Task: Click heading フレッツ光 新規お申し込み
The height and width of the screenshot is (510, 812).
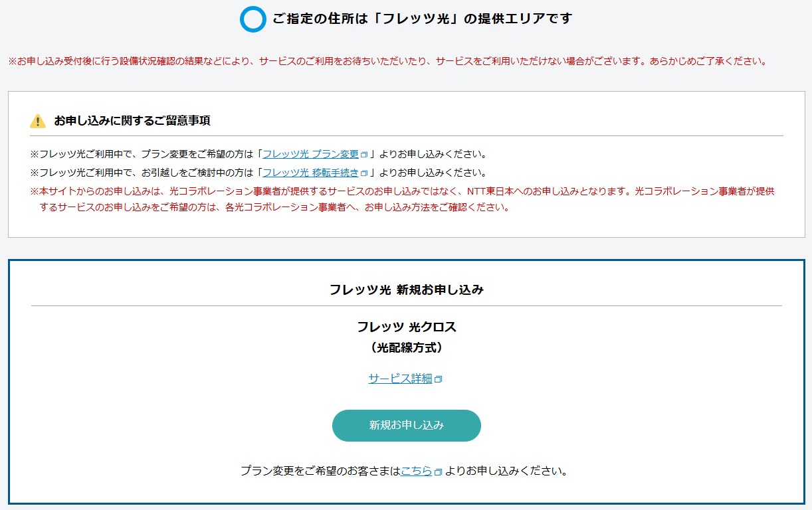Action: click(407, 290)
